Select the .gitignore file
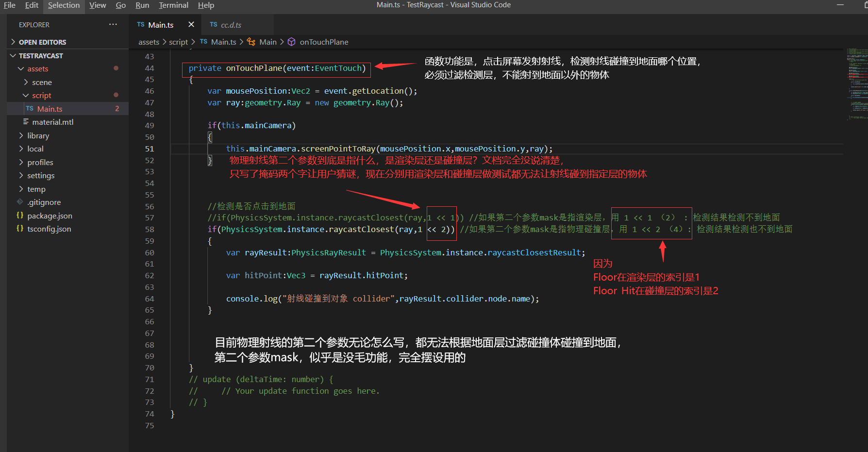The width and height of the screenshot is (868, 452). [x=44, y=202]
